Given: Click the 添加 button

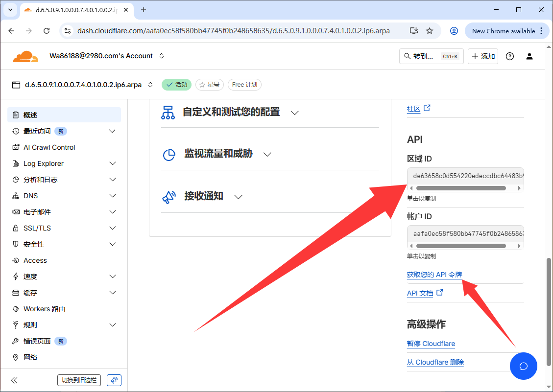Looking at the screenshot, I should pos(482,56).
